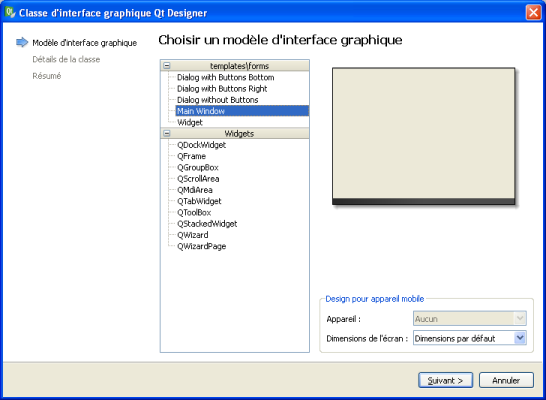Click the Annuler button

click(x=506, y=380)
